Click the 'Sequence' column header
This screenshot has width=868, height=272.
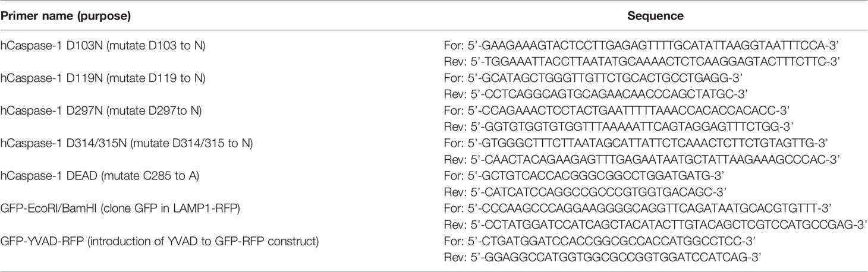tap(655, 17)
